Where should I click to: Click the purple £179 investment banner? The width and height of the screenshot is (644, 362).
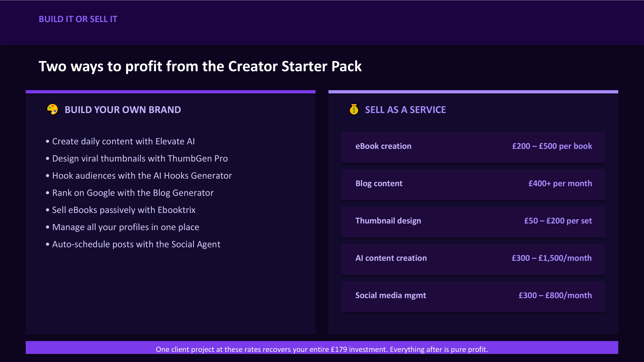coord(322,347)
